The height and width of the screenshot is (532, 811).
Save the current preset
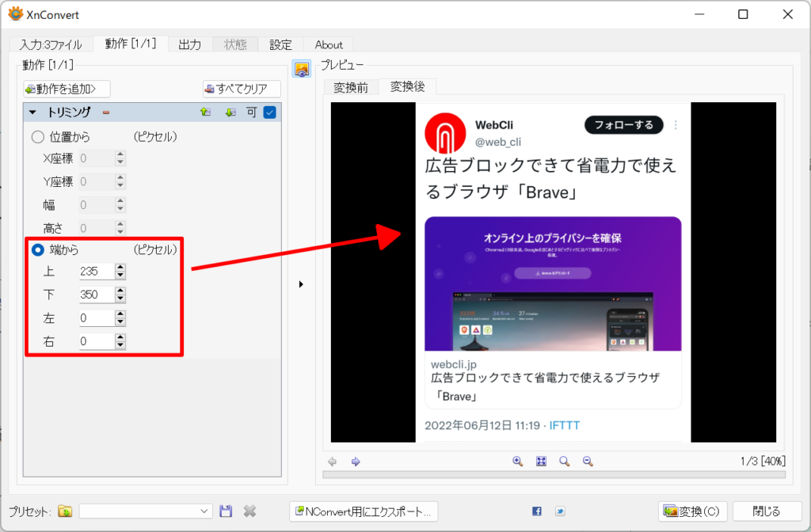click(226, 511)
